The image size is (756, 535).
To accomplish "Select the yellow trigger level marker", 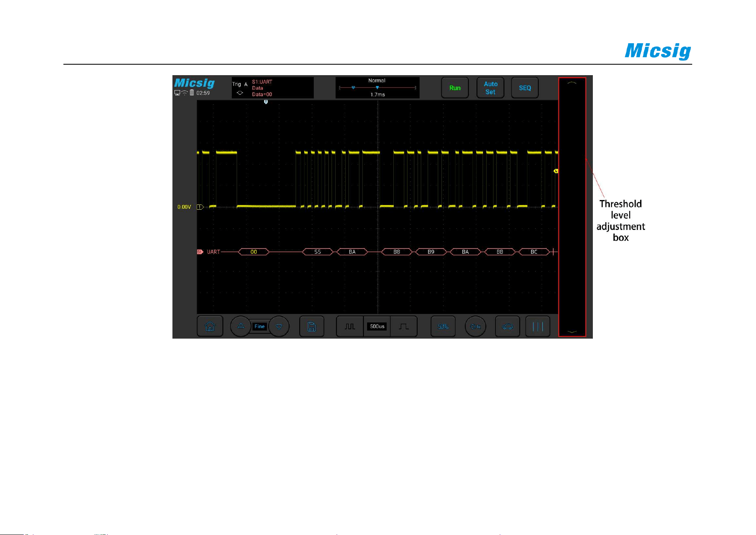I will click(556, 171).
